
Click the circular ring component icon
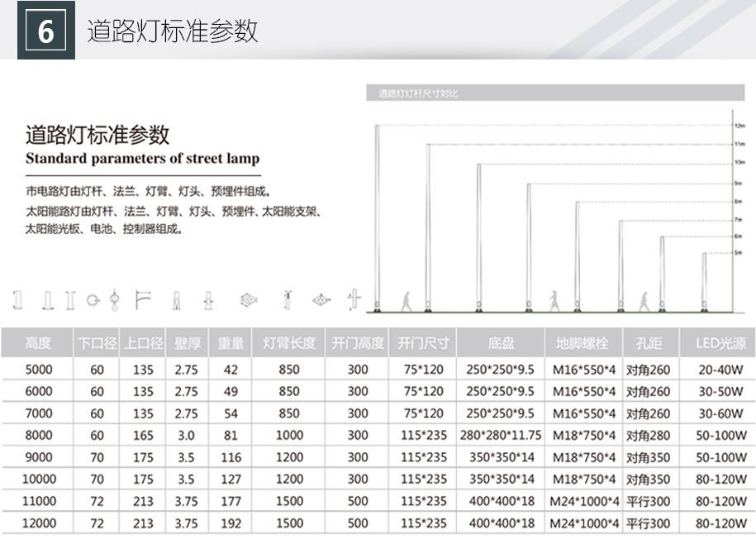point(93,299)
